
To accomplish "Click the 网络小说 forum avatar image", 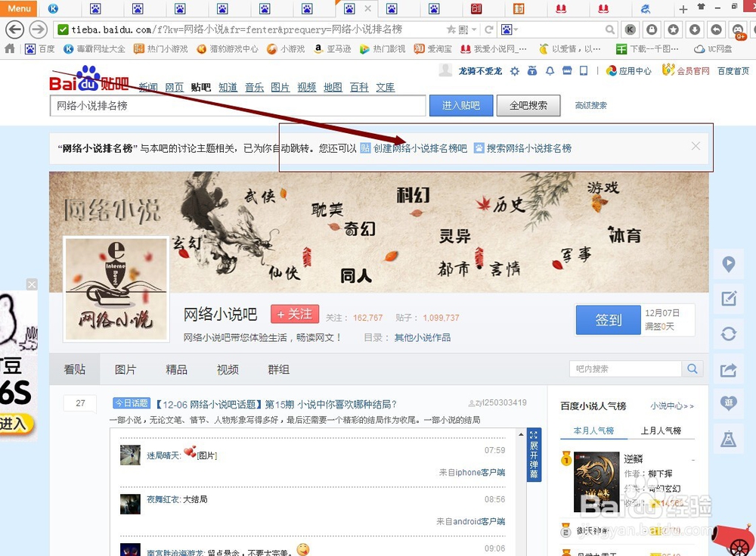I will click(x=116, y=289).
